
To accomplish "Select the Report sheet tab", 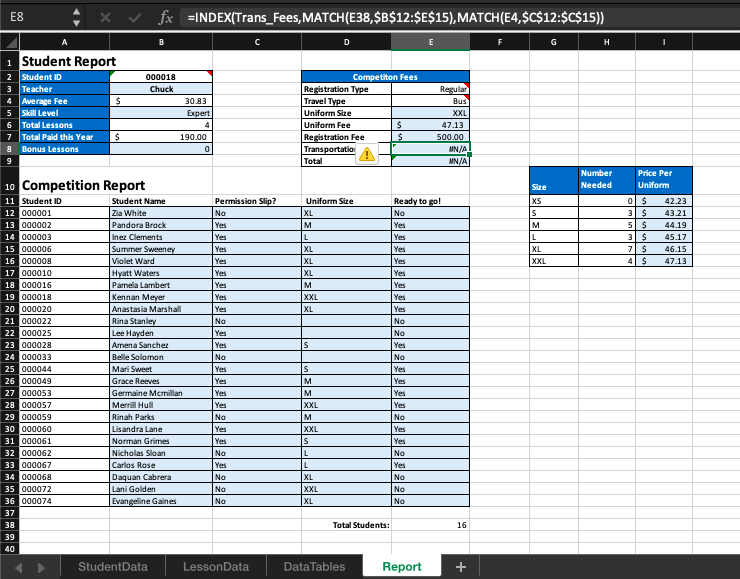I will [402, 567].
